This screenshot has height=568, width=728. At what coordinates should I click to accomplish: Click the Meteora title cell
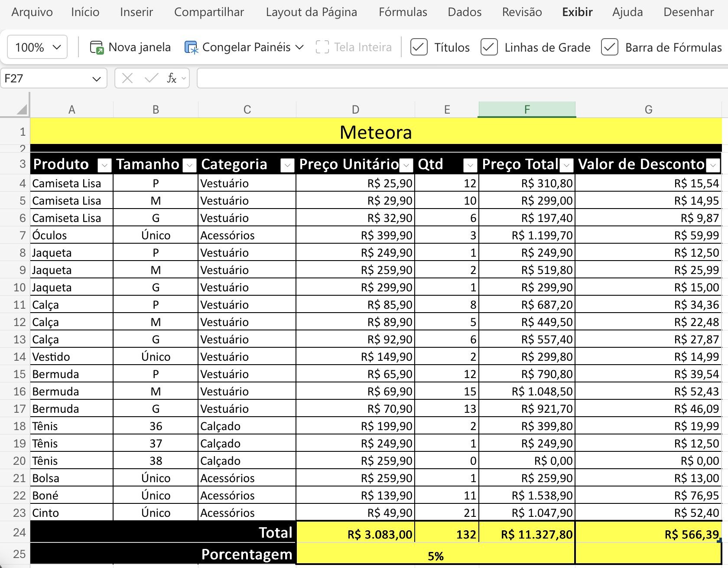click(376, 131)
